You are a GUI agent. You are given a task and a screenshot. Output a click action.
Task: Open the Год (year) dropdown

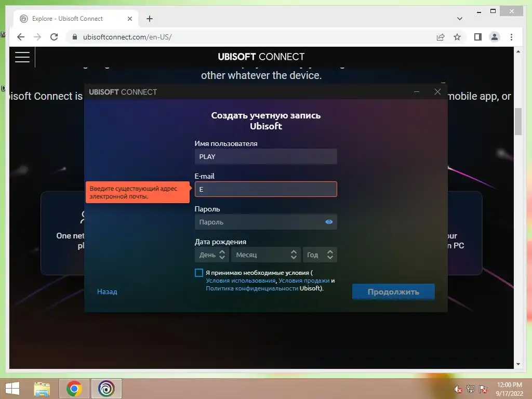[x=320, y=255]
